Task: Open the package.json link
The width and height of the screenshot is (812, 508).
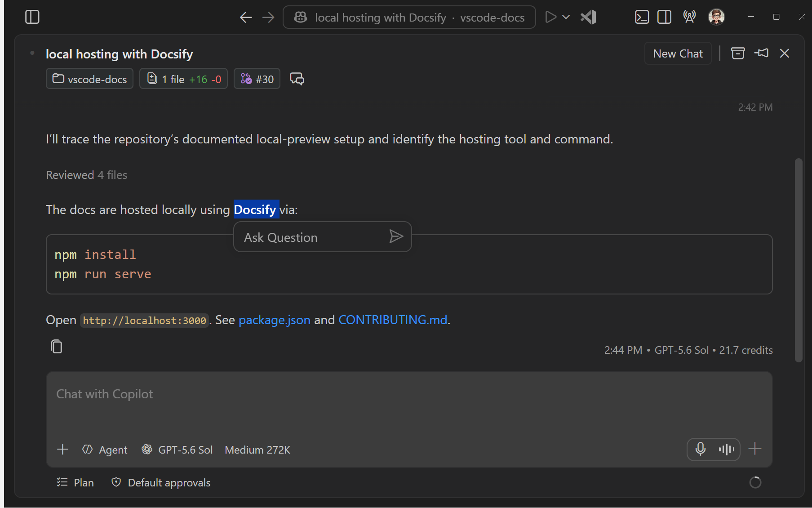Action: [x=275, y=320]
